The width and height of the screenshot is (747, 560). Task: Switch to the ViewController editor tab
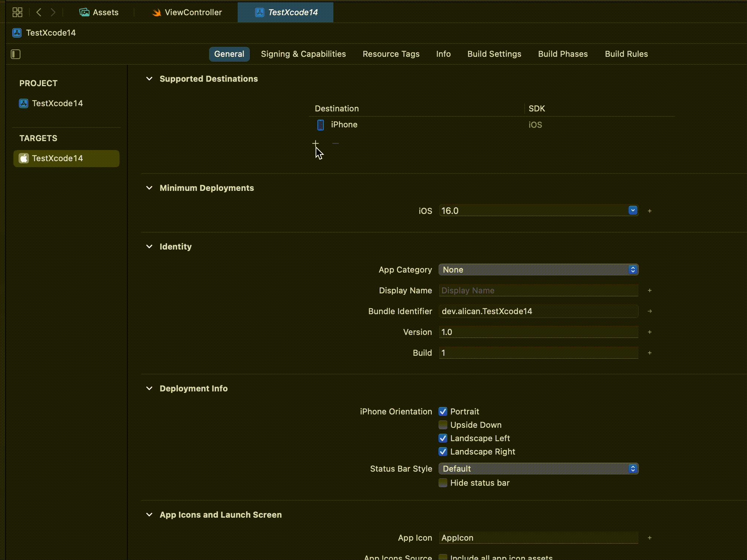point(187,12)
